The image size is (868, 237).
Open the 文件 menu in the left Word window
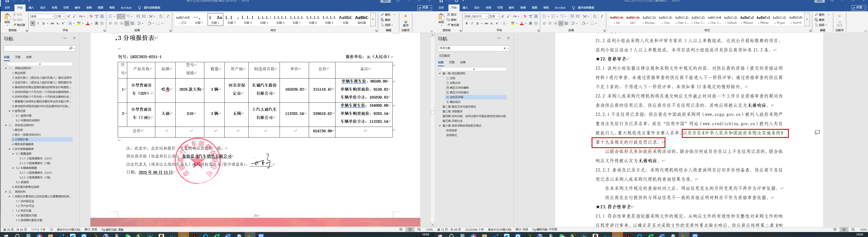coord(7,7)
